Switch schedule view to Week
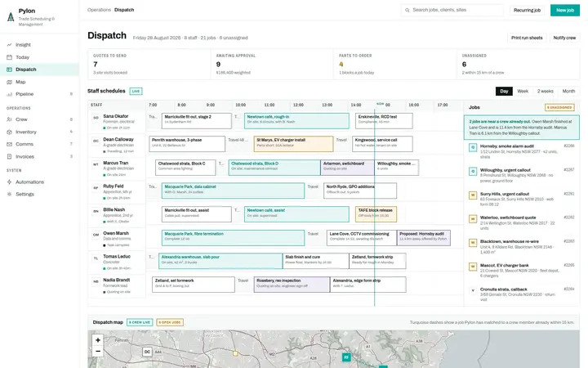588x368 pixels. (523, 92)
